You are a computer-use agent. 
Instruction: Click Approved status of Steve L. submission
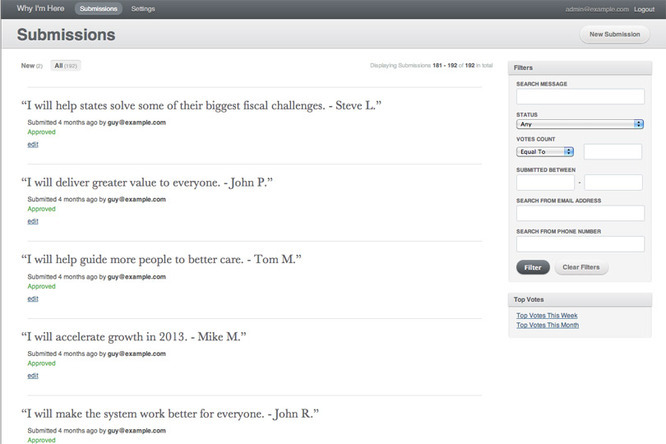coord(41,132)
